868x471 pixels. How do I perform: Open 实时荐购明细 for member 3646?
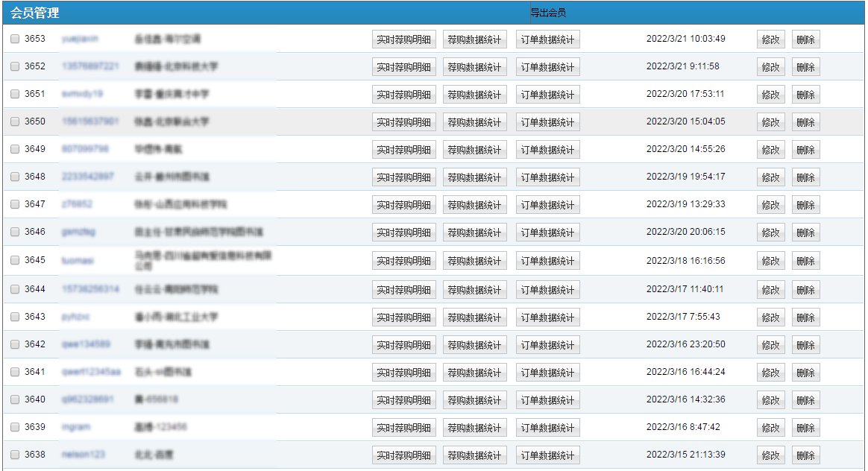pos(403,233)
